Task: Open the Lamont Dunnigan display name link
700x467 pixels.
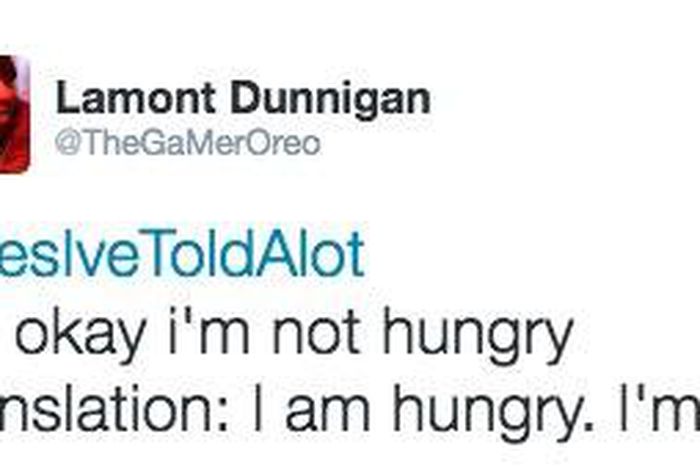Action: coord(243,98)
